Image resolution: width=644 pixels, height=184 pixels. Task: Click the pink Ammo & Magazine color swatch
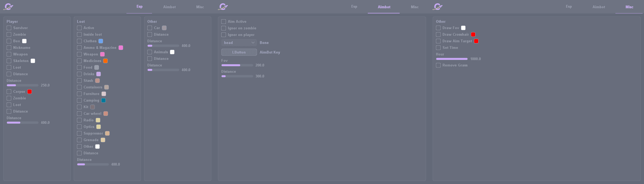121,48
